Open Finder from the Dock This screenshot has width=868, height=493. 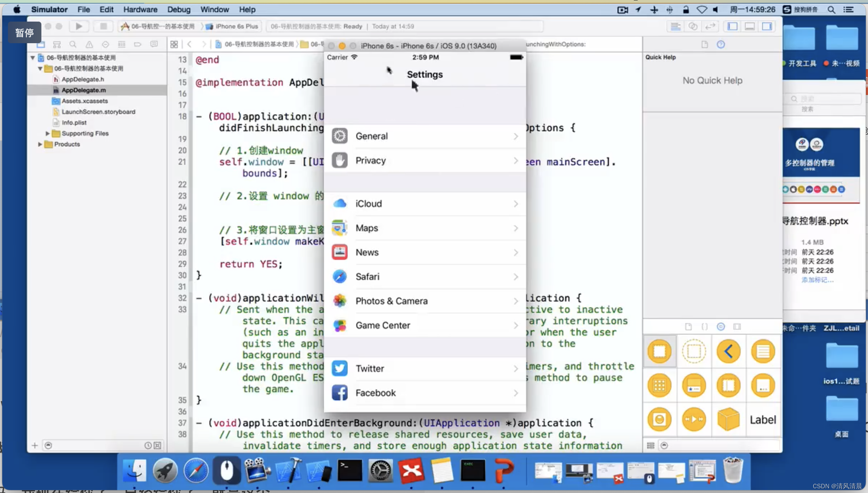click(135, 470)
